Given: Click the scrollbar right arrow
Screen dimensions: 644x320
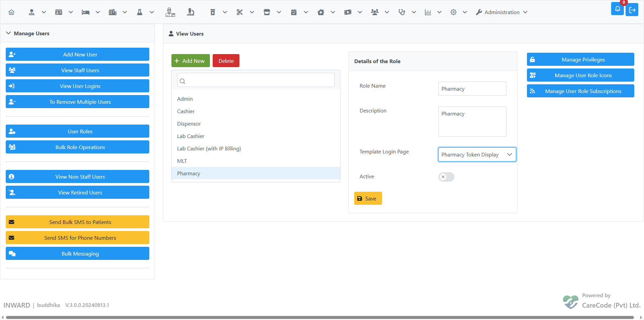Looking at the screenshot, I should (x=641, y=317).
